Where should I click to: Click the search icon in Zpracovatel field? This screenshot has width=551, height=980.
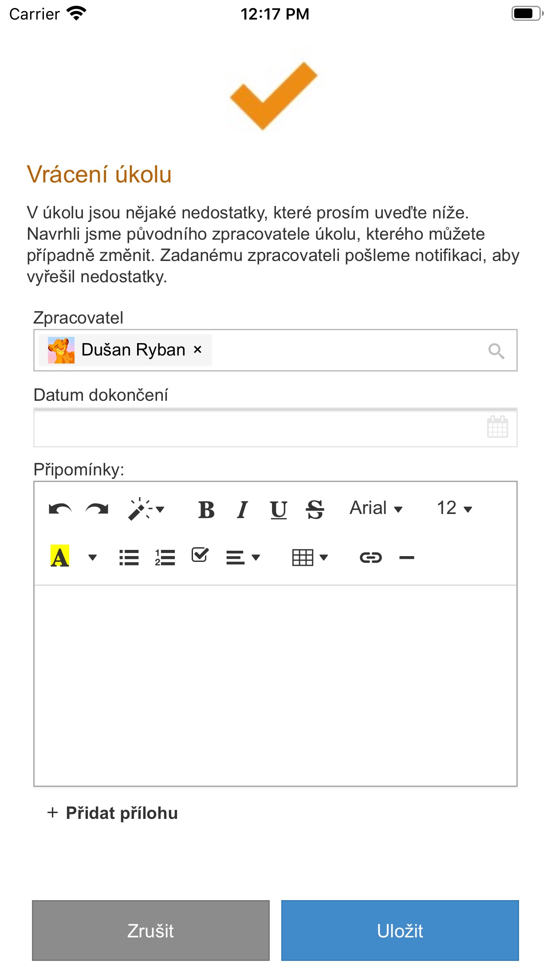pos(496,351)
